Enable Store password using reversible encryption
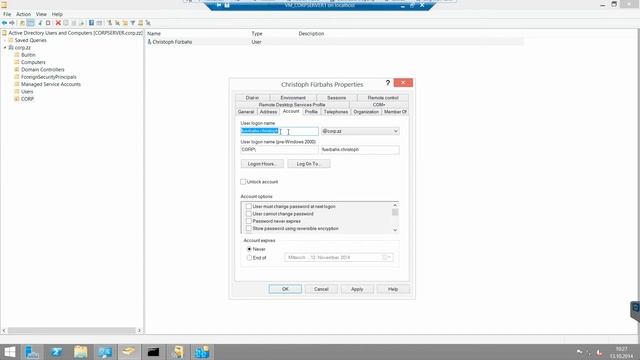This screenshot has height=360, width=640. click(x=249, y=229)
